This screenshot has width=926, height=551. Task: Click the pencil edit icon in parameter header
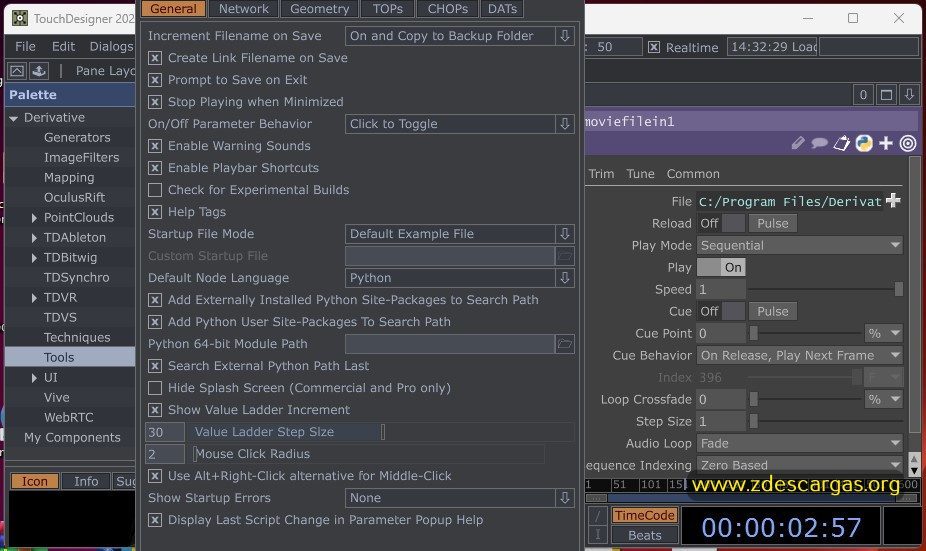click(798, 143)
